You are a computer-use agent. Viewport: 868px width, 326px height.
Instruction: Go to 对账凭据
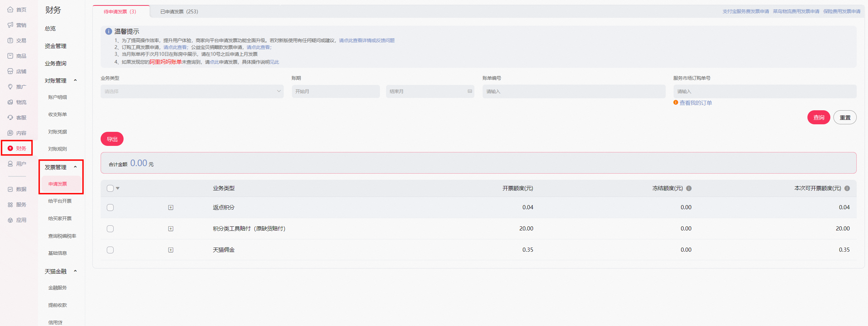[x=58, y=132]
